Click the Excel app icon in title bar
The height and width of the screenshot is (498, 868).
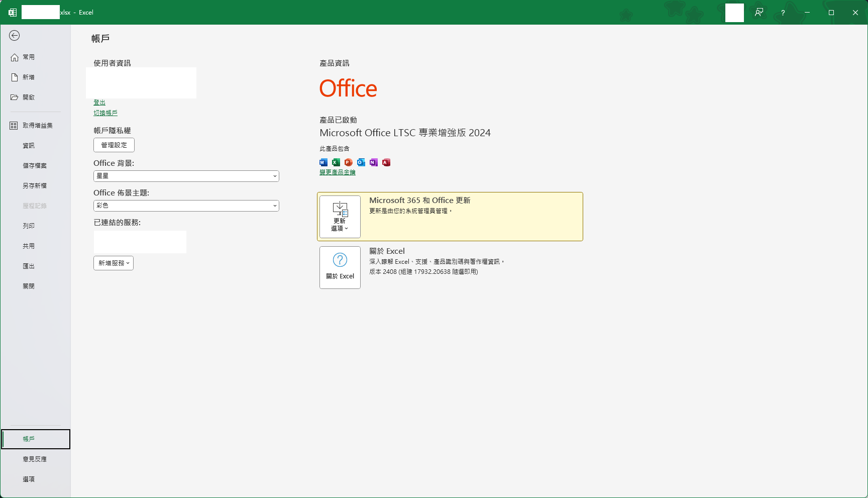[13, 13]
